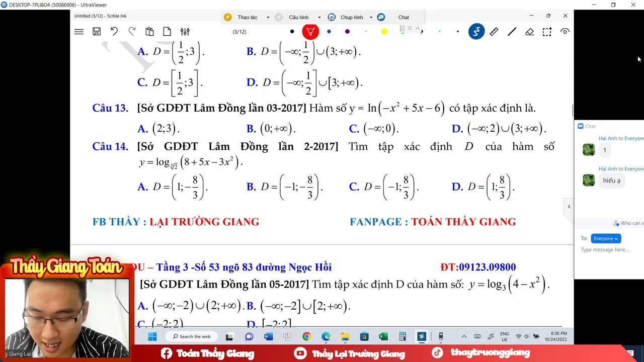Viewport: 644px width, 362px height.
Task: Open the UltraViewer Chat button
Action: coord(404,17)
